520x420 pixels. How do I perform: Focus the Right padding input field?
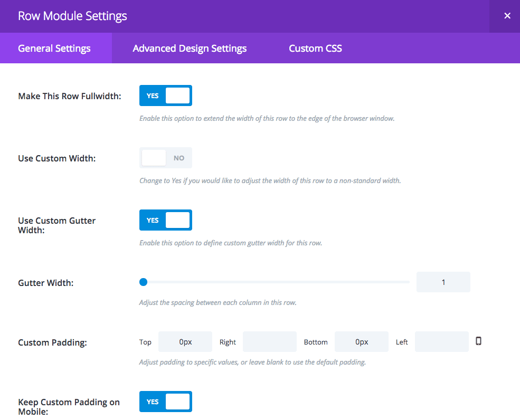(x=270, y=342)
